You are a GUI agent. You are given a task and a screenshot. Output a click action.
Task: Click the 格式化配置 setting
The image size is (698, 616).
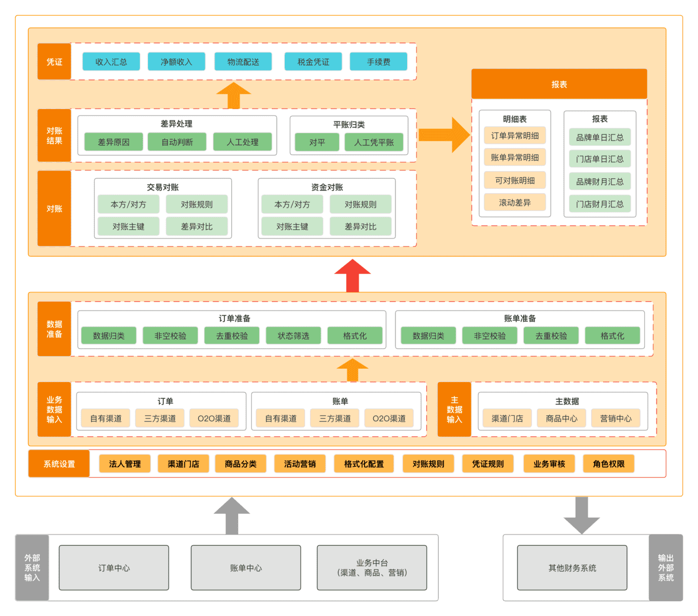click(x=364, y=464)
